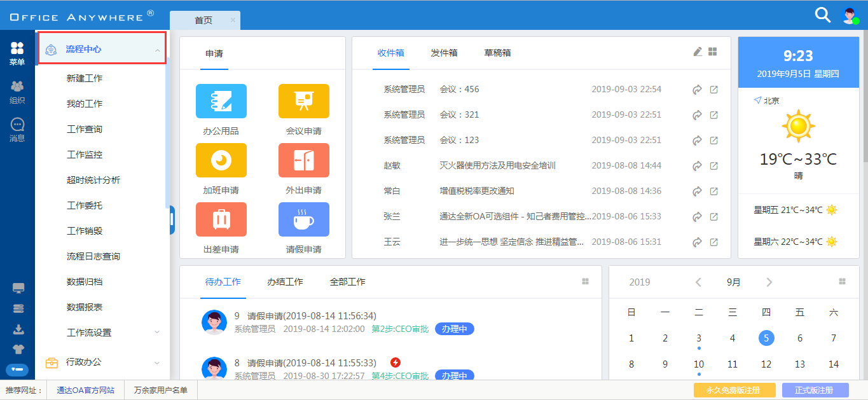Image resolution: width=868 pixels, height=400 pixels.
Task: Switch to the 办结工作 tab
Action: (285, 282)
